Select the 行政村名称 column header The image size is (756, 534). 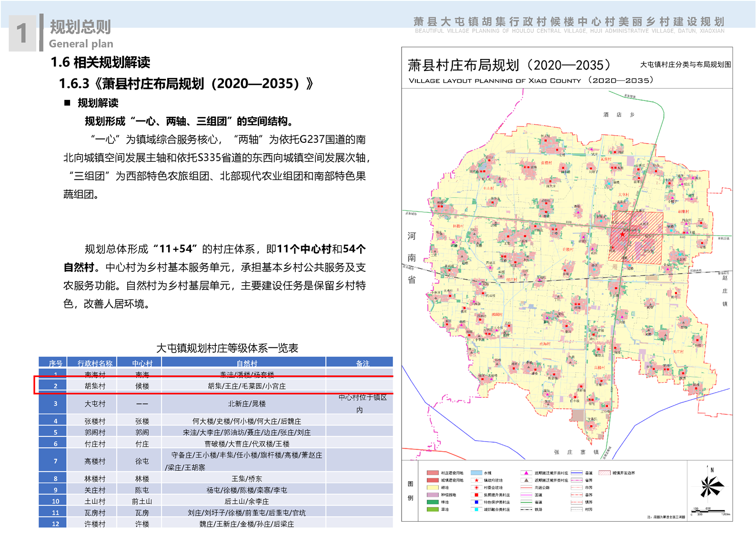(x=95, y=363)
